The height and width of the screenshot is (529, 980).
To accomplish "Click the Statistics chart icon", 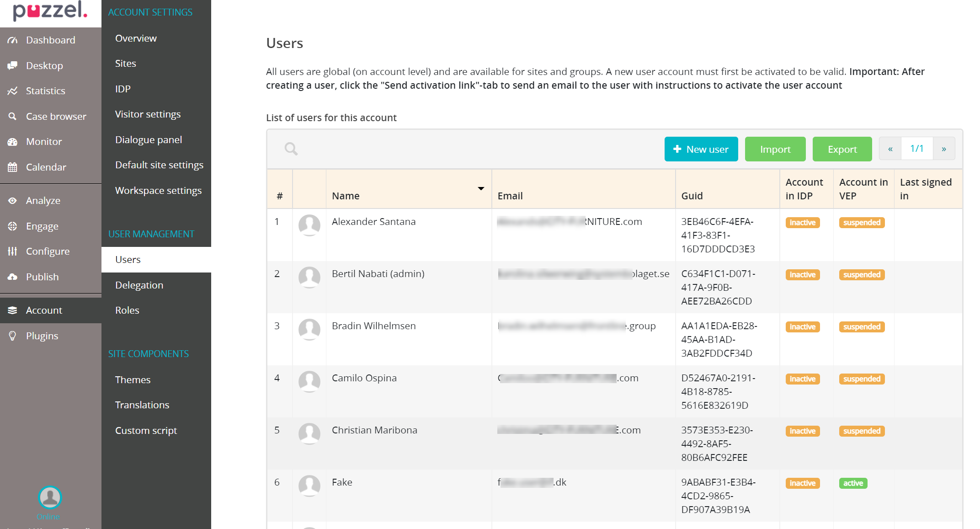I will [x=12, y=91].
